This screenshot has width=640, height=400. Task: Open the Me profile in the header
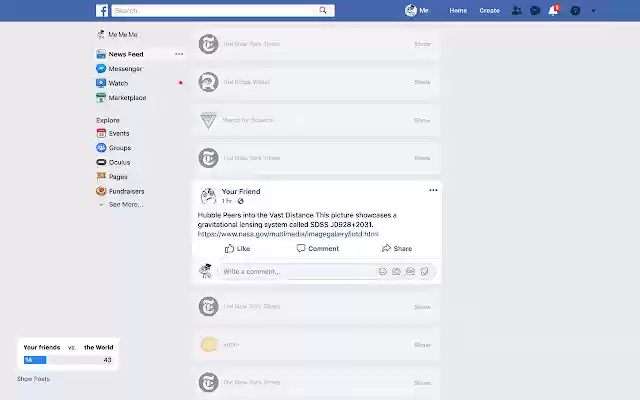[x=417, y=11]
